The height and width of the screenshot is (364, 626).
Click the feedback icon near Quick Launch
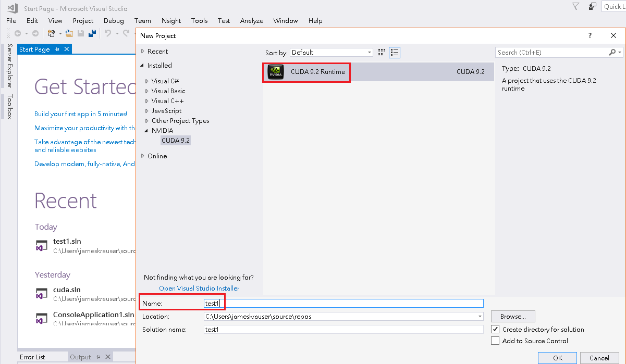[592, 7]
